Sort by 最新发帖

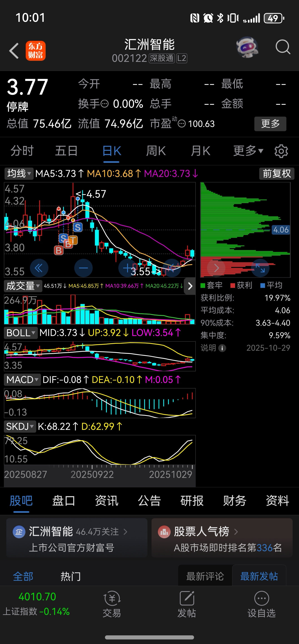coord(259,576)
